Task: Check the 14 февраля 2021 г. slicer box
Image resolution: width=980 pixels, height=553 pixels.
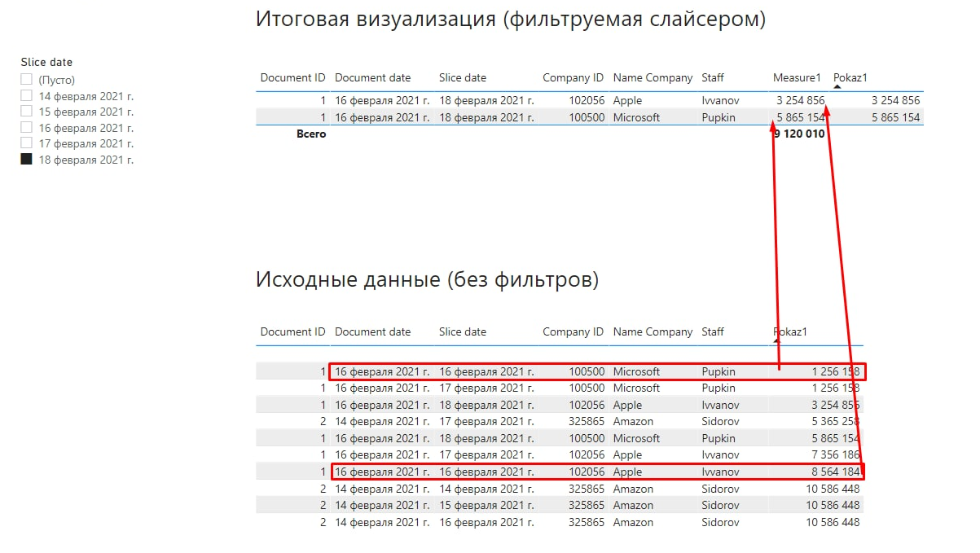Action: click(x=26, y=95)
